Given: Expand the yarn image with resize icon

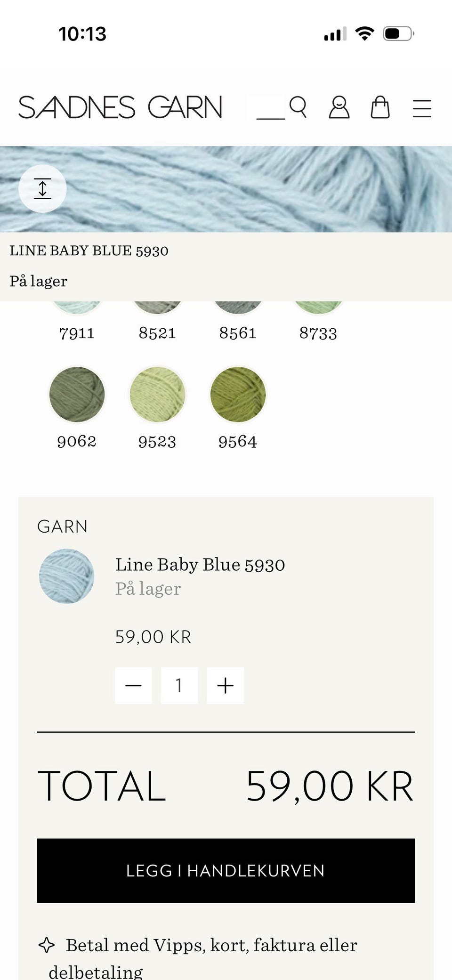Looking at the screenshot, I should 42,188.
